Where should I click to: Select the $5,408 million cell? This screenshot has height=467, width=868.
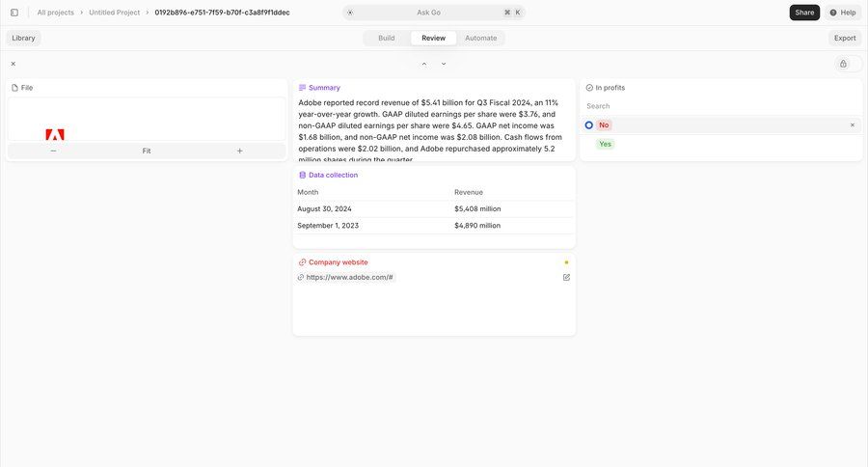point(477,208)
